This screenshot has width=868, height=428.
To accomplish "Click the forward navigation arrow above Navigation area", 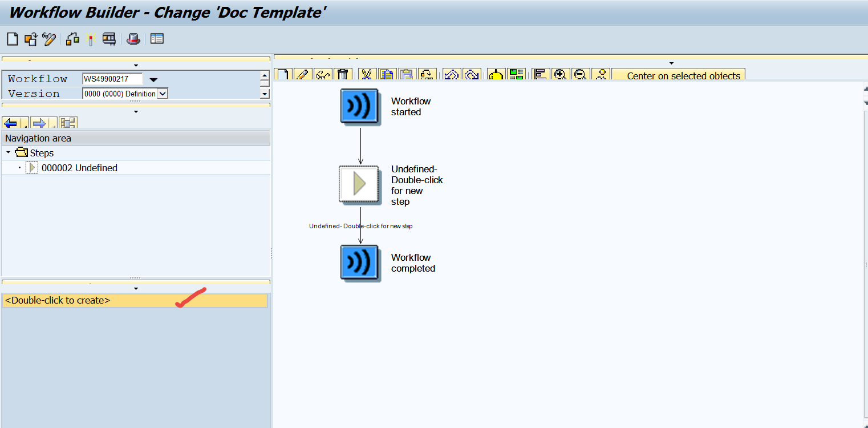I will (x=40, y=122).
